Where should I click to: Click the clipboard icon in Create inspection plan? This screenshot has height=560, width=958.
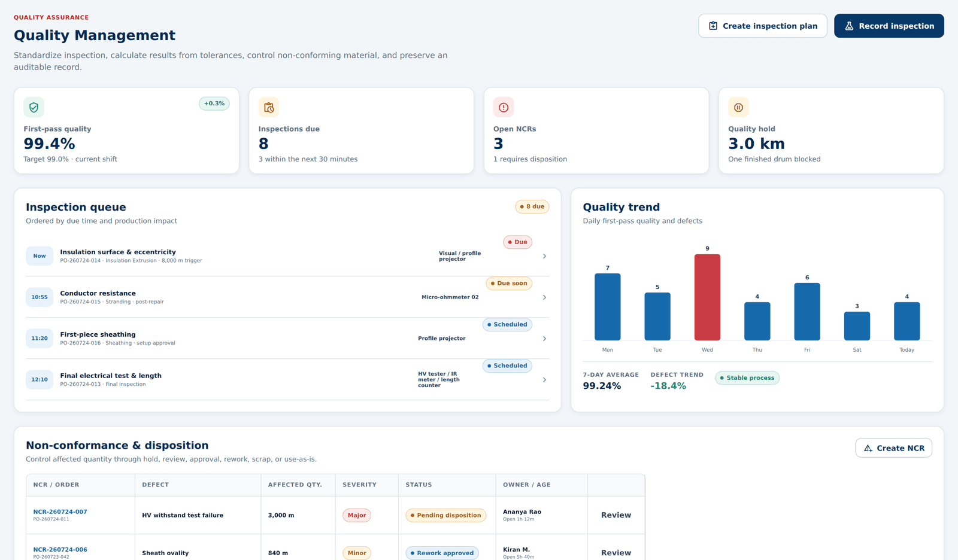point(713,26)
